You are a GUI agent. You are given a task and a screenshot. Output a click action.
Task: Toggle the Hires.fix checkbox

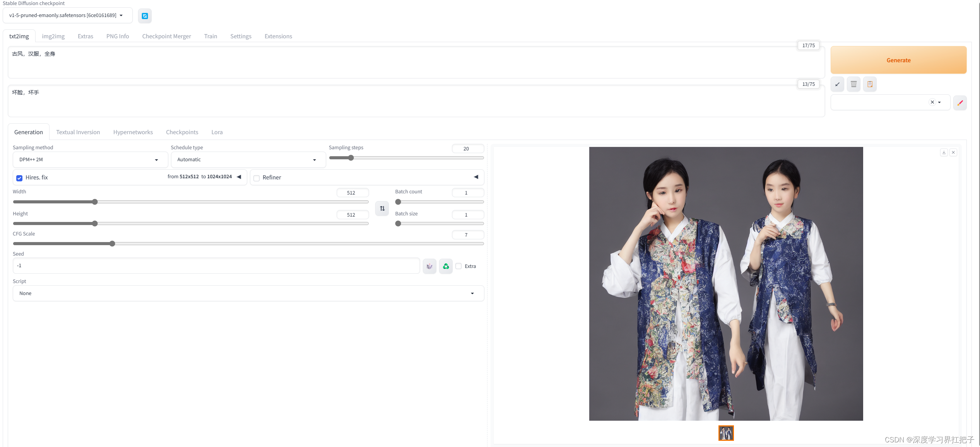[x=19, y=178]
